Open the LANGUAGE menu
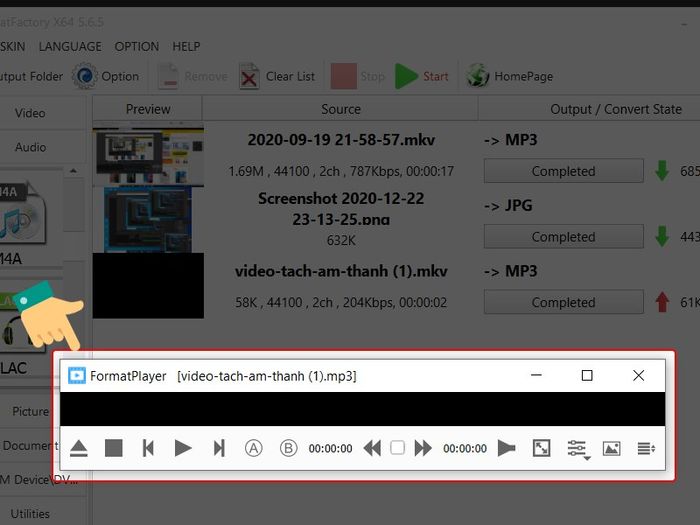Image resolution: width=700 pixels, height=525 pixels. [x=70, y=46]
